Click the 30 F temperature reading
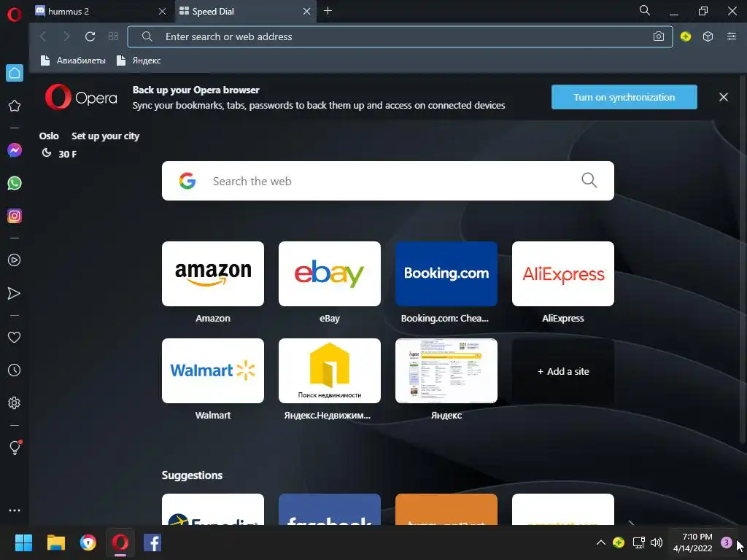Image resolution: width=747 pixels, height=560 pixels. 67,154
